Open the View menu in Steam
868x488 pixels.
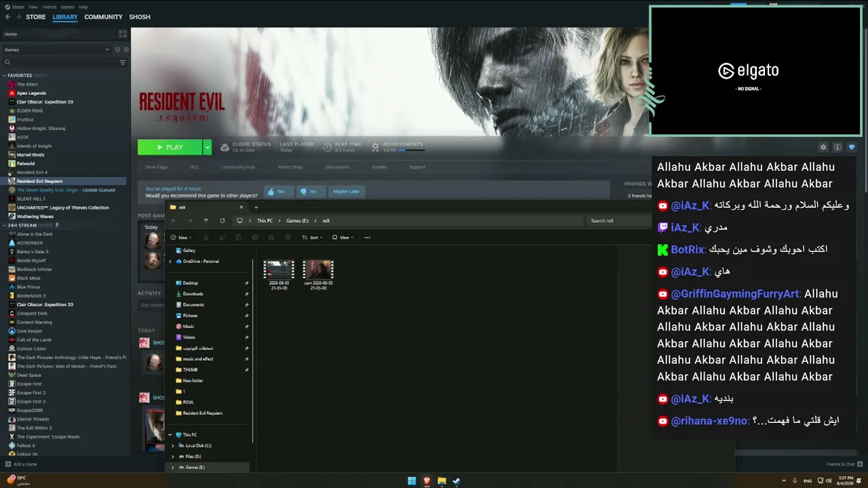[x=33, y=7]
